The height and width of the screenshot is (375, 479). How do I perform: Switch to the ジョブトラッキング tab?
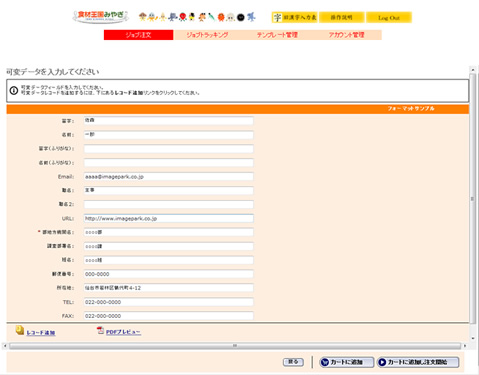click(208, 35)
